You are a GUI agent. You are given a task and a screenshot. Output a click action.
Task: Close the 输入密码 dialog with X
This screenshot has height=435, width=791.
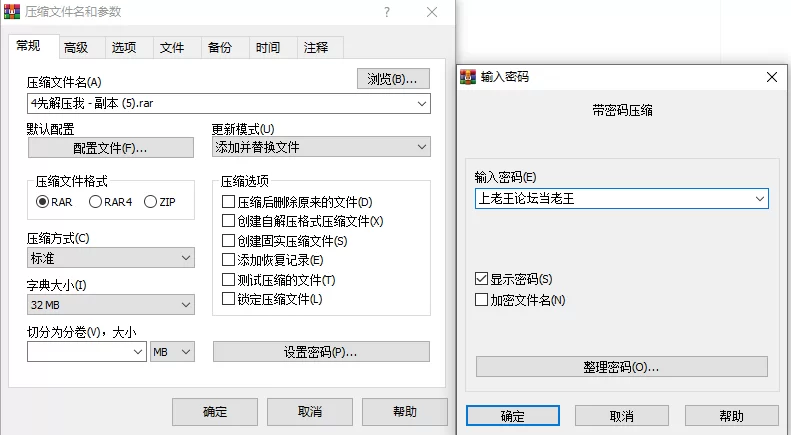tap(772, 77)
